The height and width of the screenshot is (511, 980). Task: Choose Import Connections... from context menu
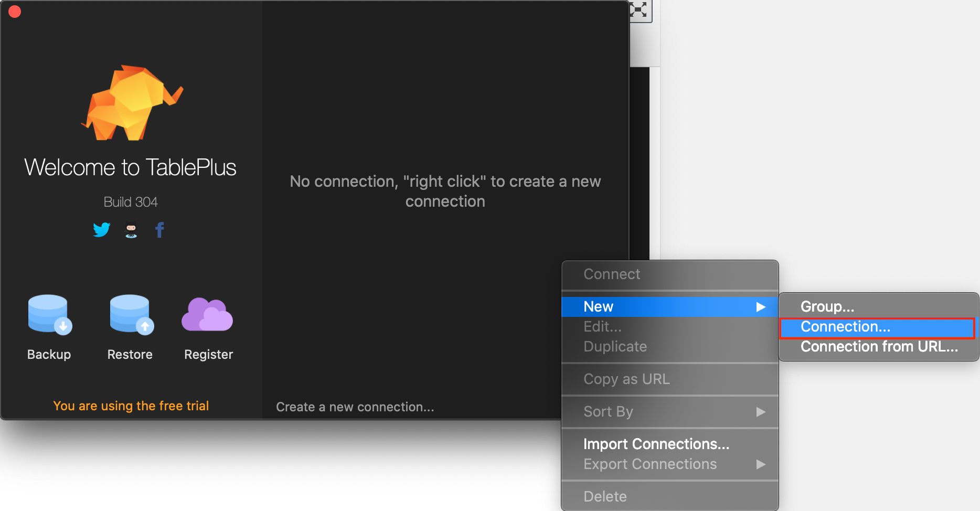click(656, 444)
